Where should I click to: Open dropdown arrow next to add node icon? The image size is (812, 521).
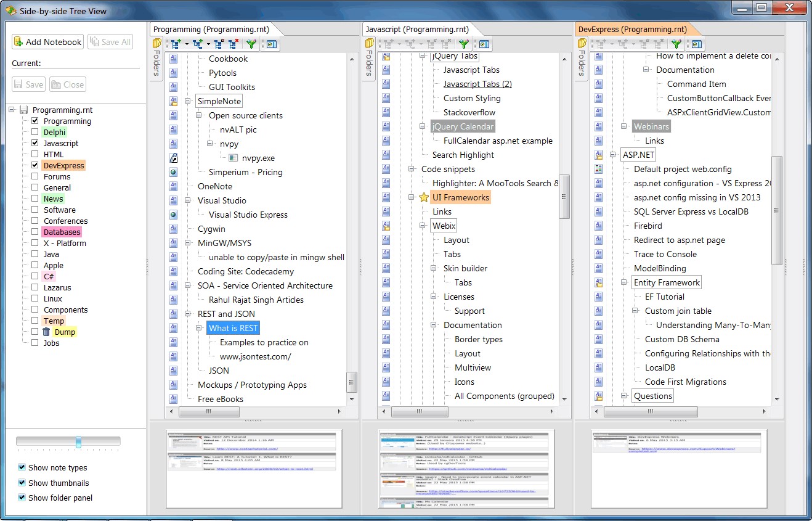click(186, 44)
